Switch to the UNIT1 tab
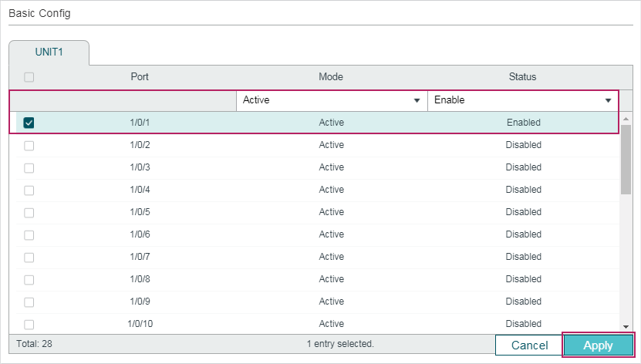Screen dimensions: 641x364 point(49,52)
